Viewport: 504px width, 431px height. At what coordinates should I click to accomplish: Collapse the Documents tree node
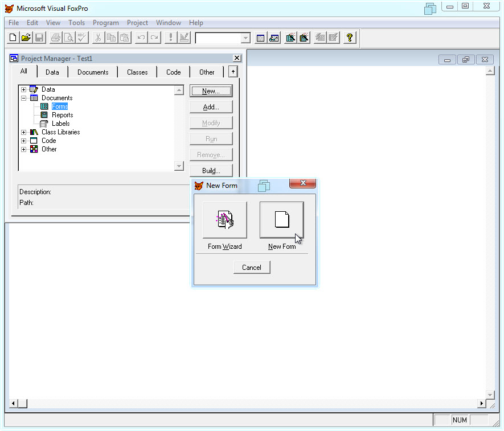pos(23,98)
